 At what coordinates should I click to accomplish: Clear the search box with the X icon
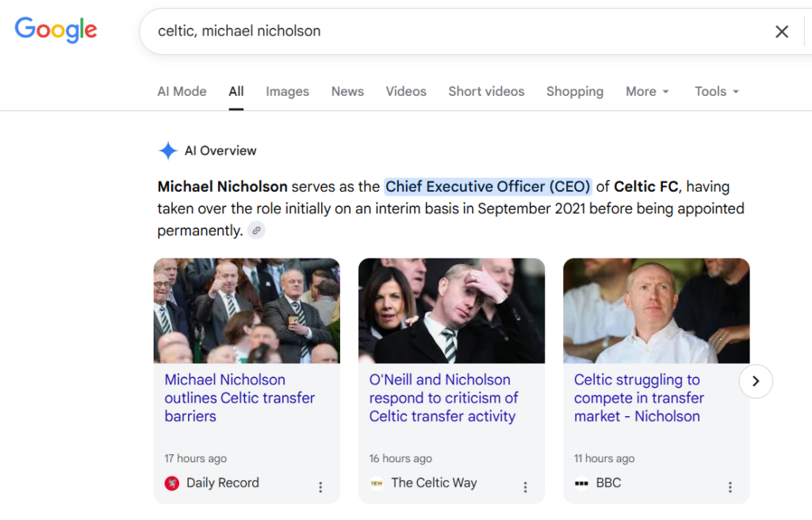[x=781, y=32]
